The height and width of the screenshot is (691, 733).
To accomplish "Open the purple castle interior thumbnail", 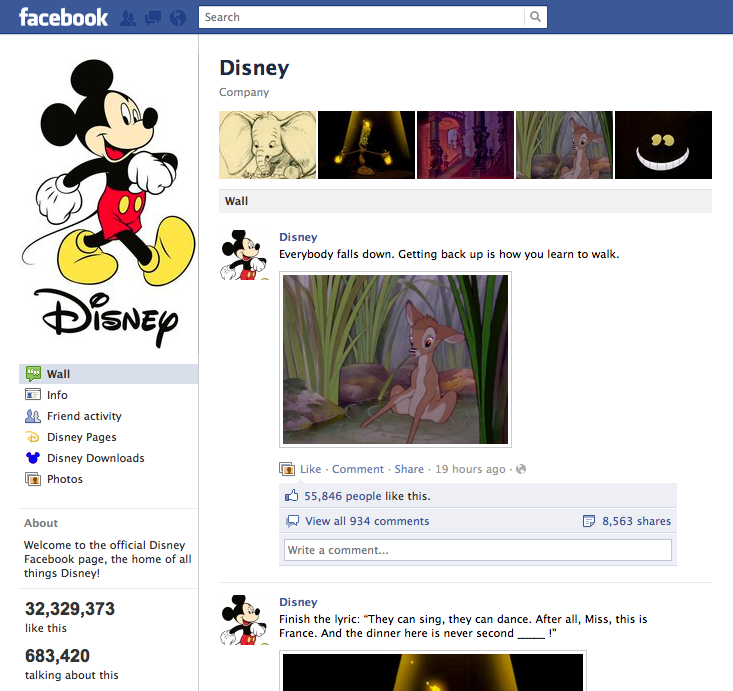I will tap(465, 145).
